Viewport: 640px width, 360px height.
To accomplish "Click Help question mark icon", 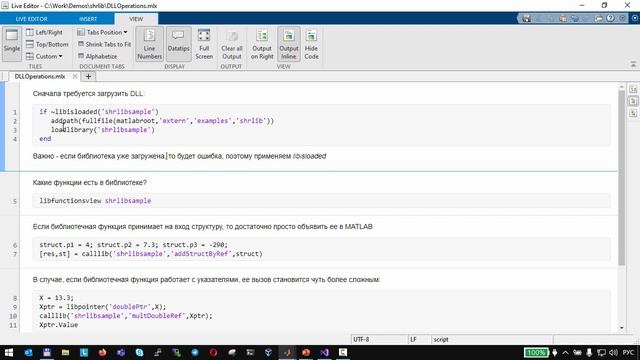I will [x=610, y=18].
